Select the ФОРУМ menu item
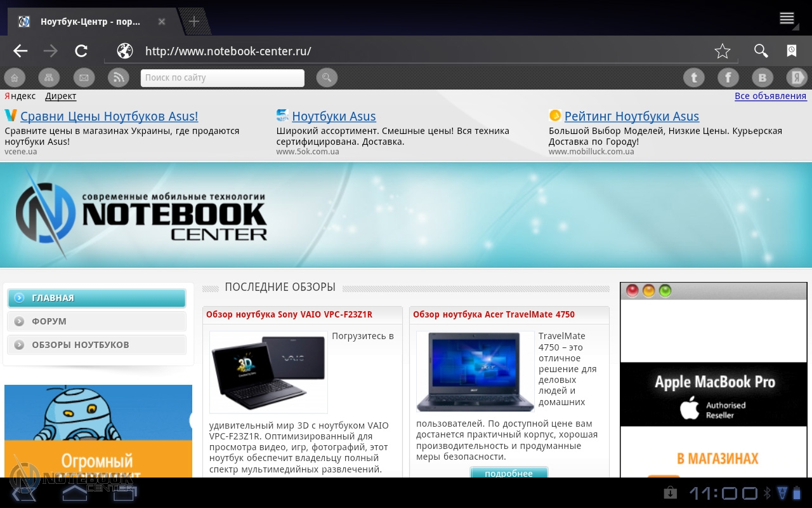812x508 pixels. point(97,321)
